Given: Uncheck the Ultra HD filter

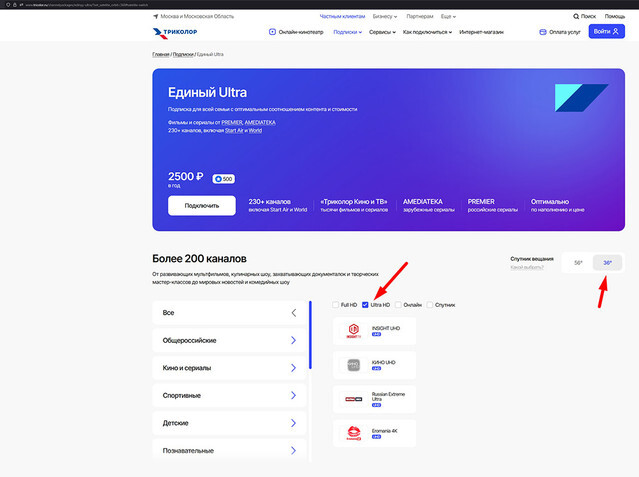Looking at the screenshot, I should coord(365,304).
